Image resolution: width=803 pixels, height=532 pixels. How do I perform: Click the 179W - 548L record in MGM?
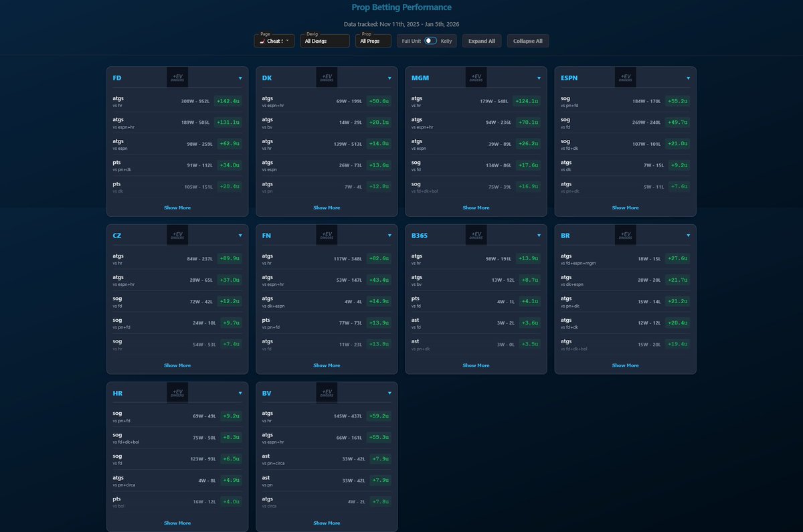[494, 102]
